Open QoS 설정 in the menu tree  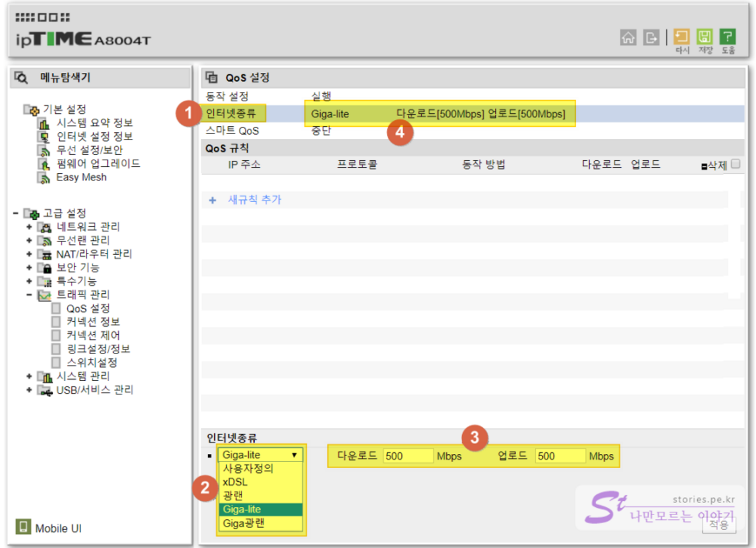(x=88, y=309)
